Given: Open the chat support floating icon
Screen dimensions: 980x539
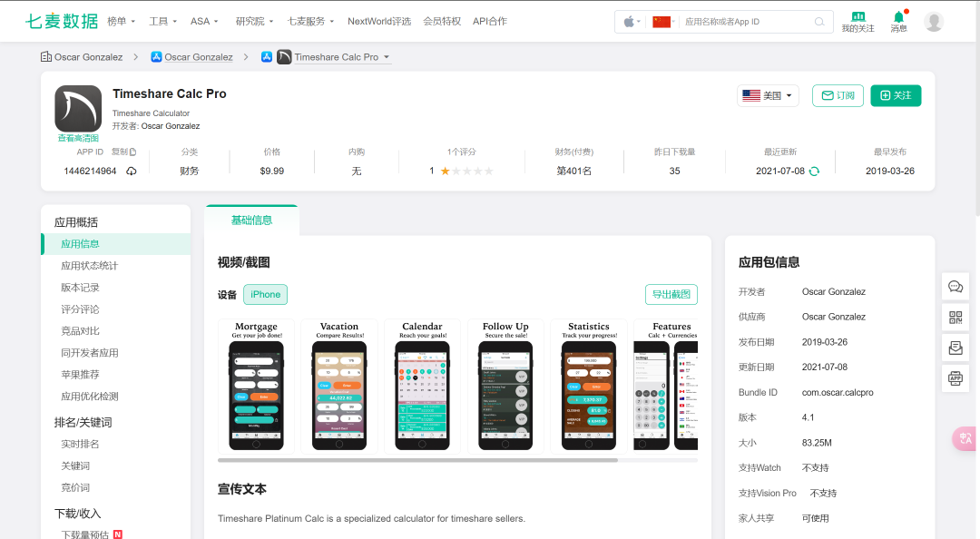Looking at the screenshot, I should click(x=955, y=287).
